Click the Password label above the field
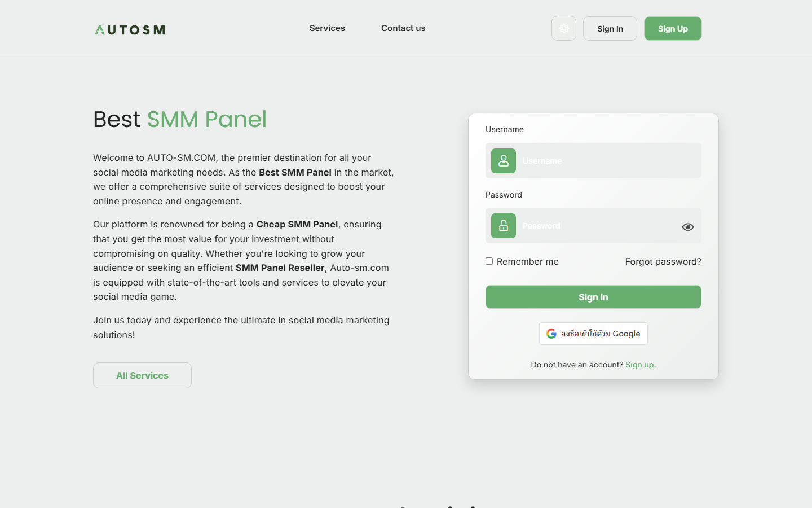812x508 pixels. click(504, 195)
